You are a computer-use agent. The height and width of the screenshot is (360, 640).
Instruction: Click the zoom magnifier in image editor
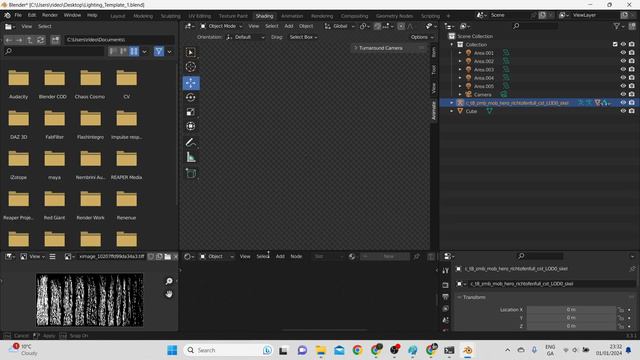click(x=169, y=281)
